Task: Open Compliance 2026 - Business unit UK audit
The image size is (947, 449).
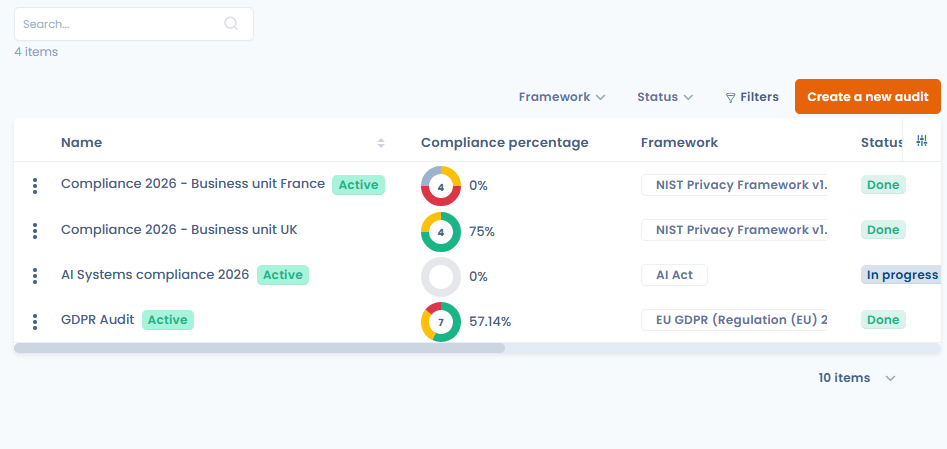Action: (179, 230)
